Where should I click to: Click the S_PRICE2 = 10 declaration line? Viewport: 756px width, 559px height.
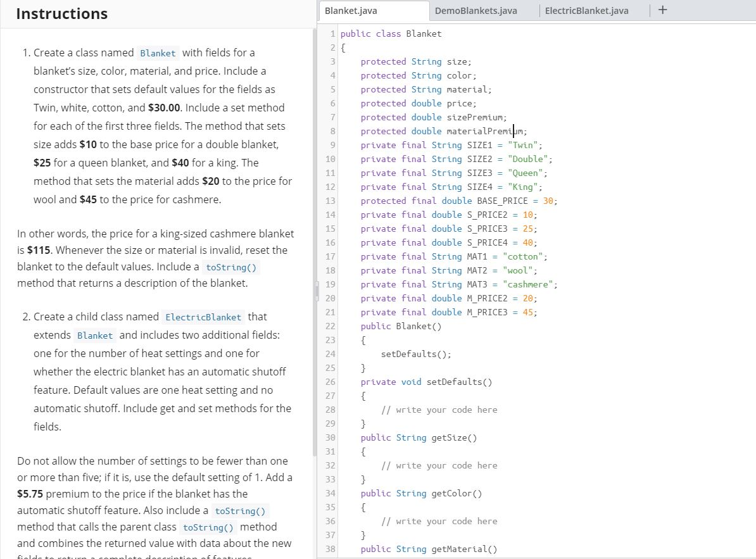click(448, 215)
